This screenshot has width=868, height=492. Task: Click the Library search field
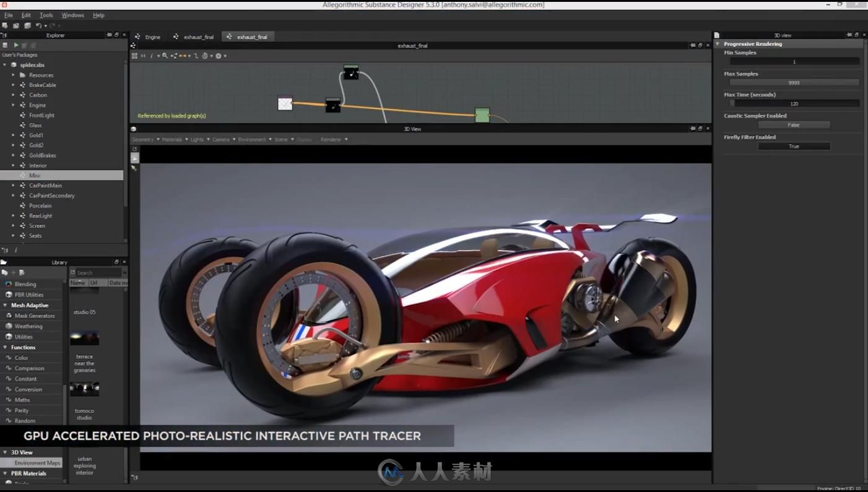pyautogui.click(x=98, y=272)
